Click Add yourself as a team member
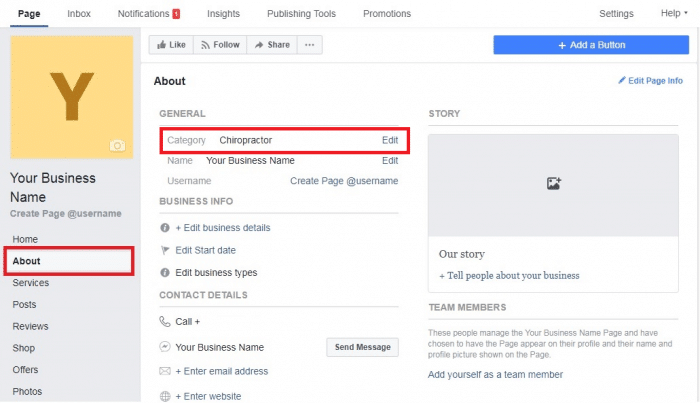Image resolution: width=700 pixels, height=403 pixels. (x=495, y=375)
